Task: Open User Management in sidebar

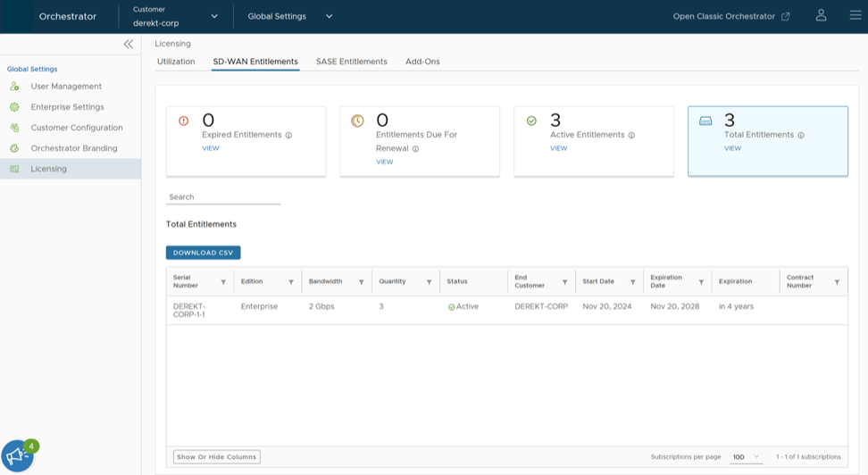Action: click(66, 87)
